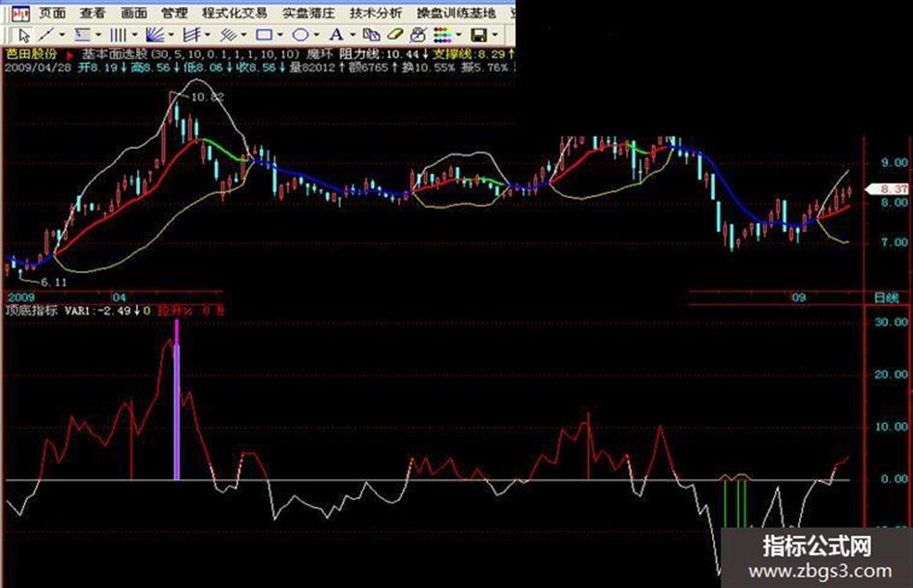This screenshot has height=588, width=913.
Task: Click the copy drawing objects icon
Action: (x=372, y=36)
